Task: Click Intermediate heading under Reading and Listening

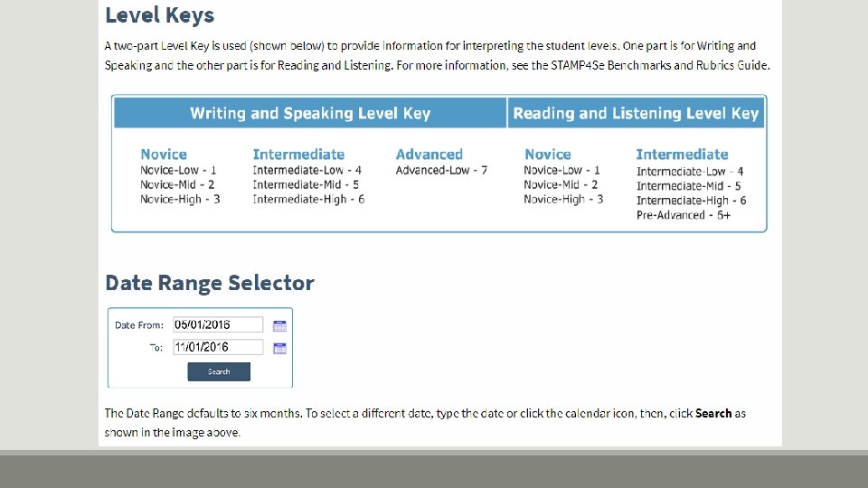Action: 682,155
